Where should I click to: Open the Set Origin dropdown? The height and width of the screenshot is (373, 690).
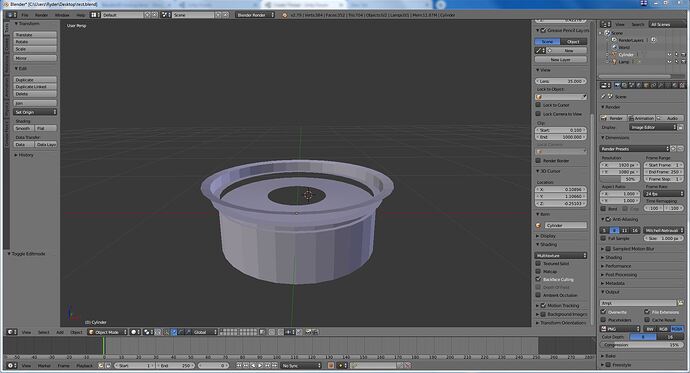(x=35, y=112)
